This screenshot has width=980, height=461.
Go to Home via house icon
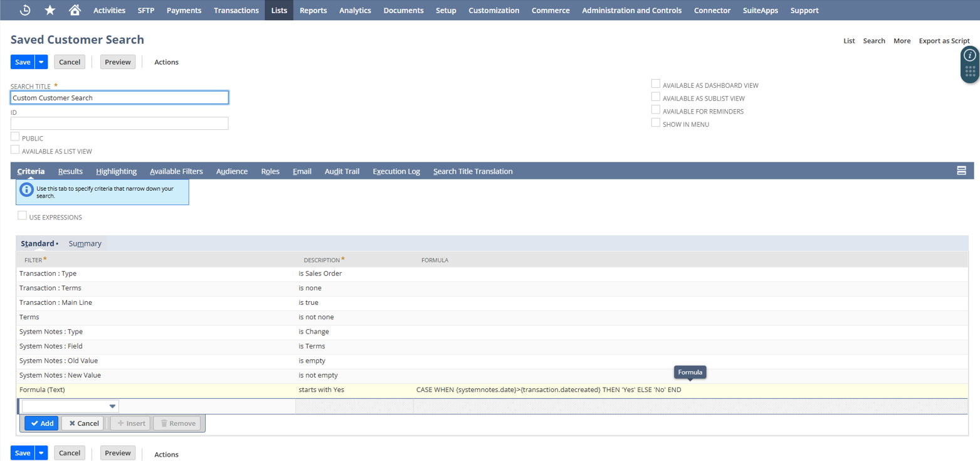point(75,10)
